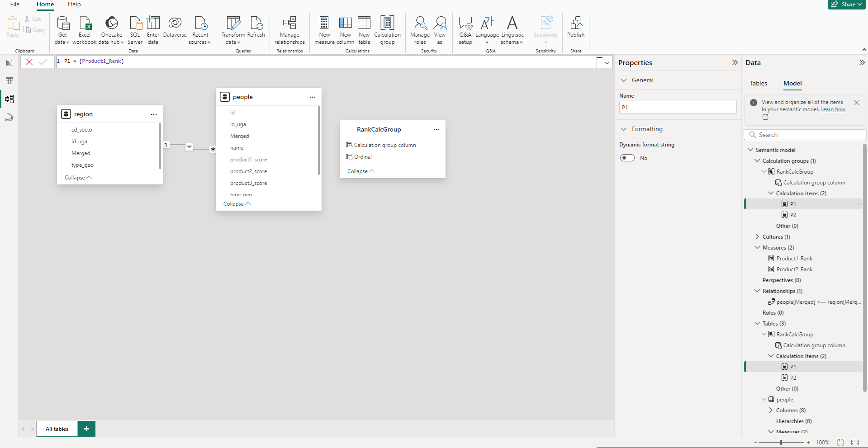Switch to Report view in sidebar
Image resolution: width=868 pixels, height=448 pixels.
[x=9, y=63]
